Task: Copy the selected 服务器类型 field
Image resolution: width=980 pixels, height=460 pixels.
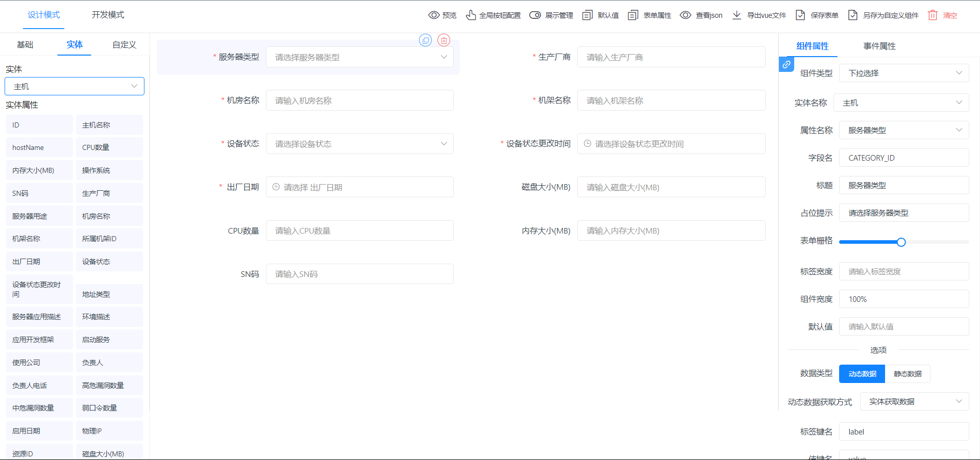Action: point(426,40)
